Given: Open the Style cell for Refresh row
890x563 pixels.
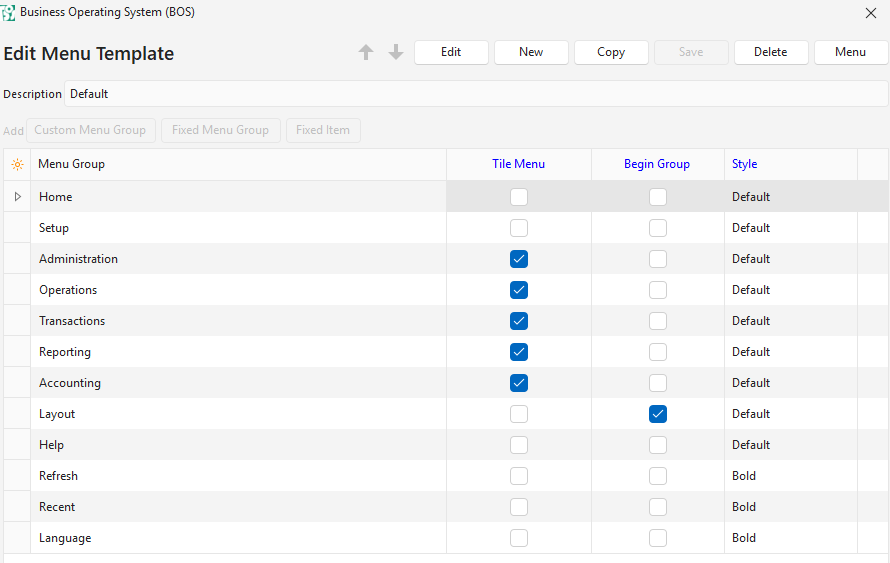Looking at the screenshot, I should pos(790,476).
